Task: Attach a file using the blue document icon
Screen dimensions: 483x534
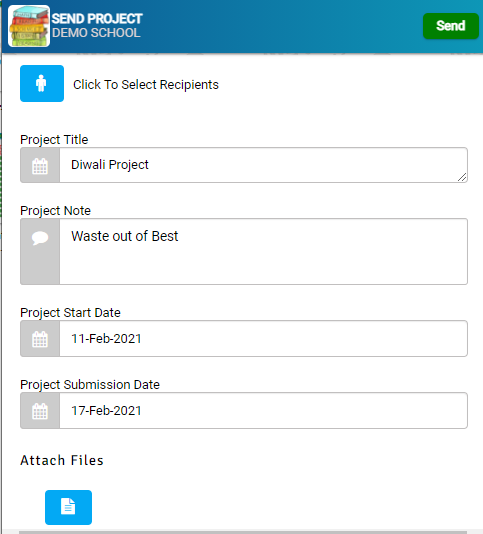Action: 68,507
